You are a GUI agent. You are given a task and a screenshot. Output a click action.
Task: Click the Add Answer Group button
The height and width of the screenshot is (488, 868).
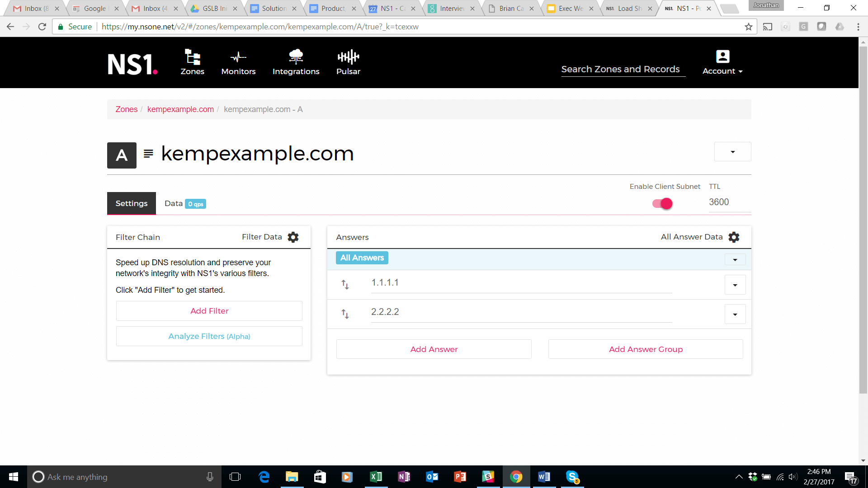coord(645,349)
